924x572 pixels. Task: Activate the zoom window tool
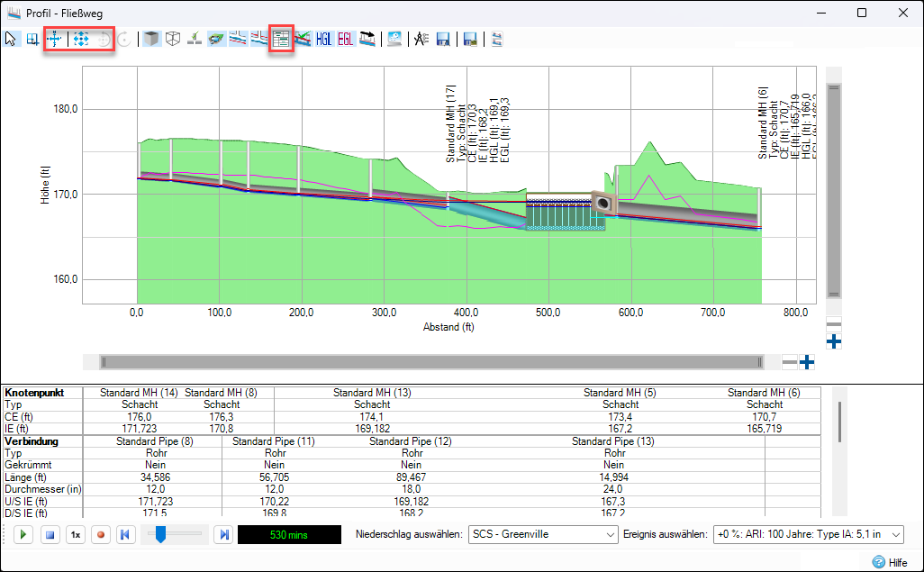[x=32, y=40]
